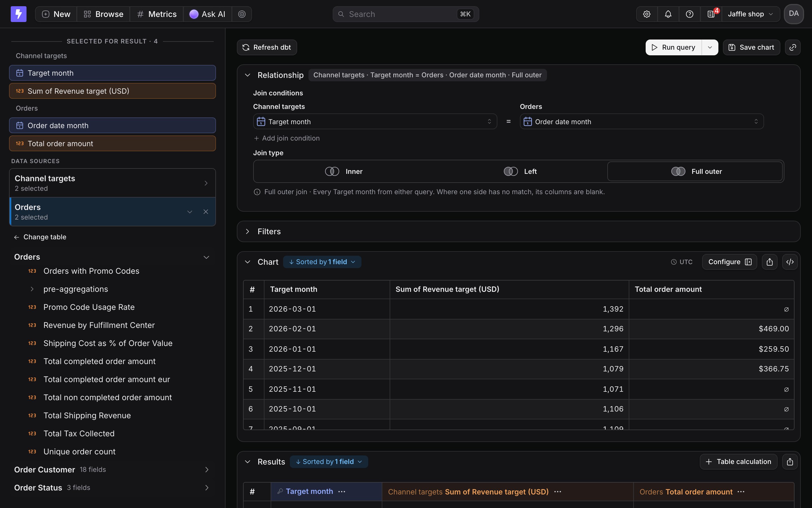
Task: Select the Left join type
Action: click(x=520, y=171)
